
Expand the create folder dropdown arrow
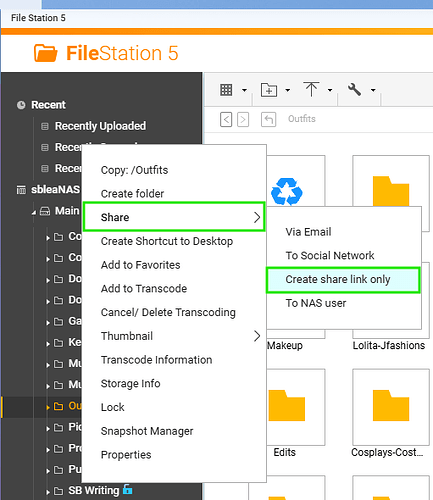click(288, 90)
